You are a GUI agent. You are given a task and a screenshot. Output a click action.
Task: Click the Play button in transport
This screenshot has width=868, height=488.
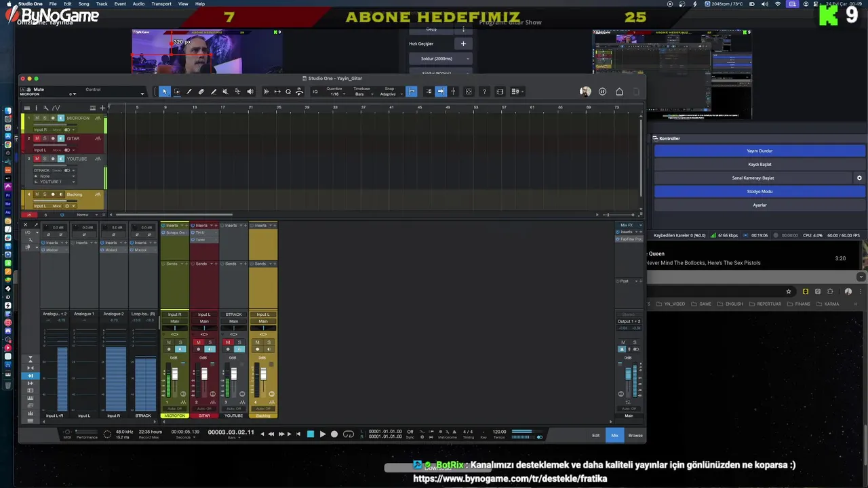(322, 434)
